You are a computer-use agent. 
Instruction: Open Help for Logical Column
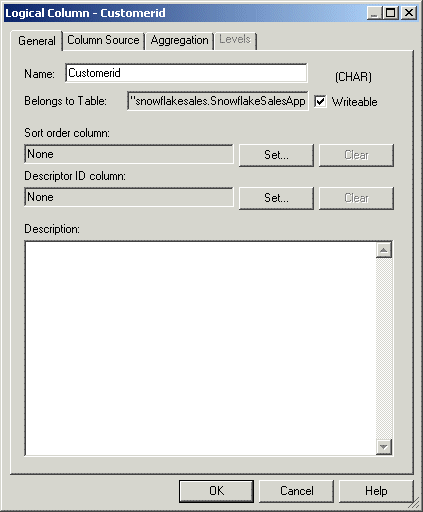pos(376,491)
